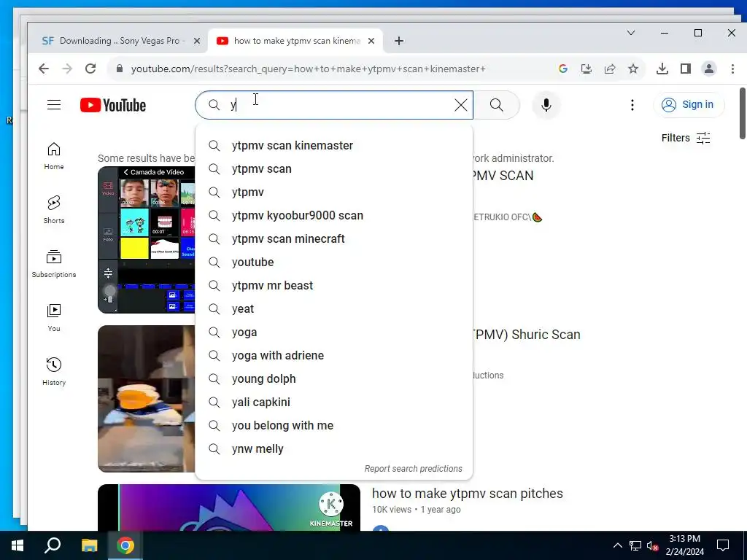Go to Home in sidebar
The width and height of the screenshot is (747, 560).
[x=54, y=156]
